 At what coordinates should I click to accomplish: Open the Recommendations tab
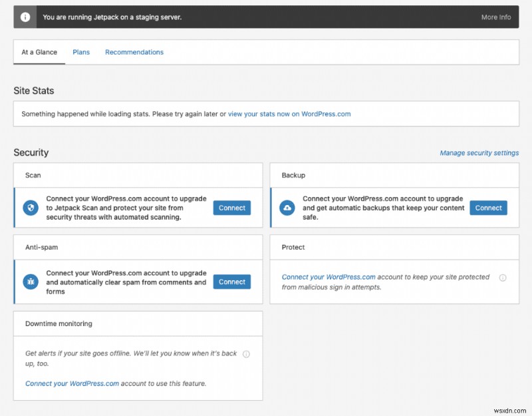(134, 52)
